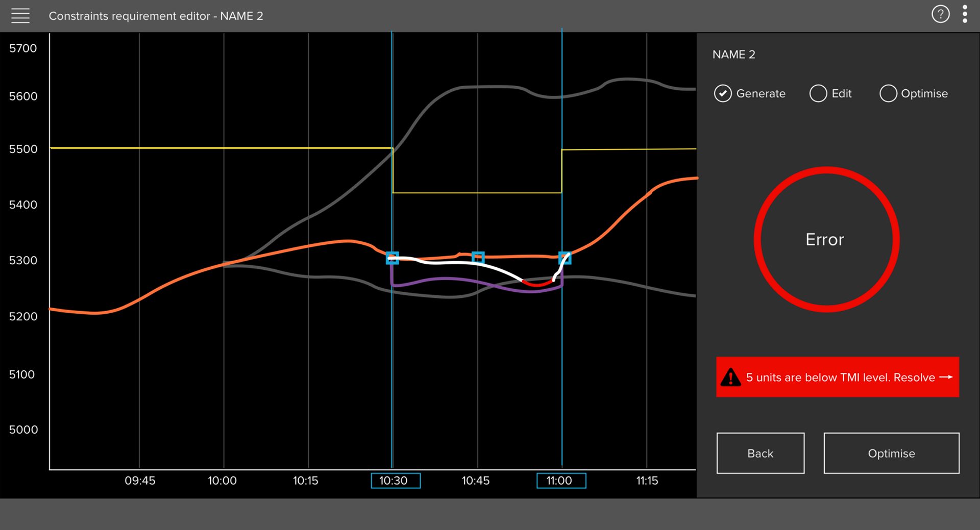Click the warning triangle icon in alert
Screen dimensions: 980x530
(730, 377)
